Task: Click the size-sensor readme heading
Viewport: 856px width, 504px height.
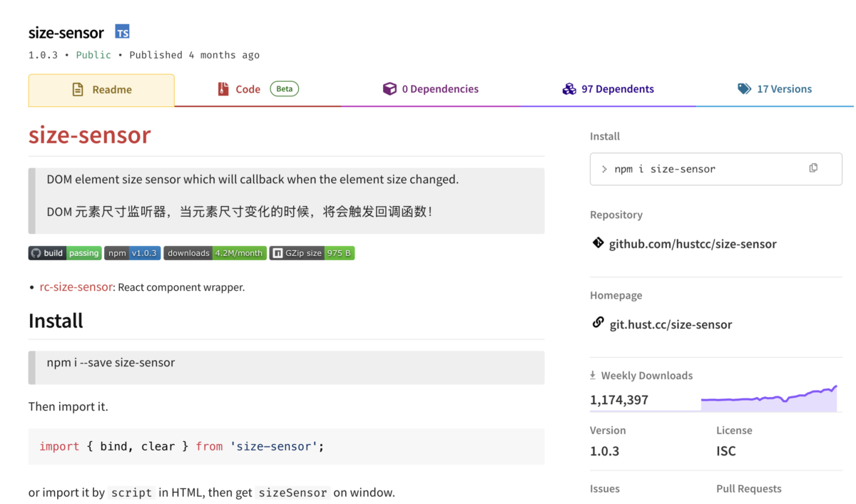Action: 90,135
